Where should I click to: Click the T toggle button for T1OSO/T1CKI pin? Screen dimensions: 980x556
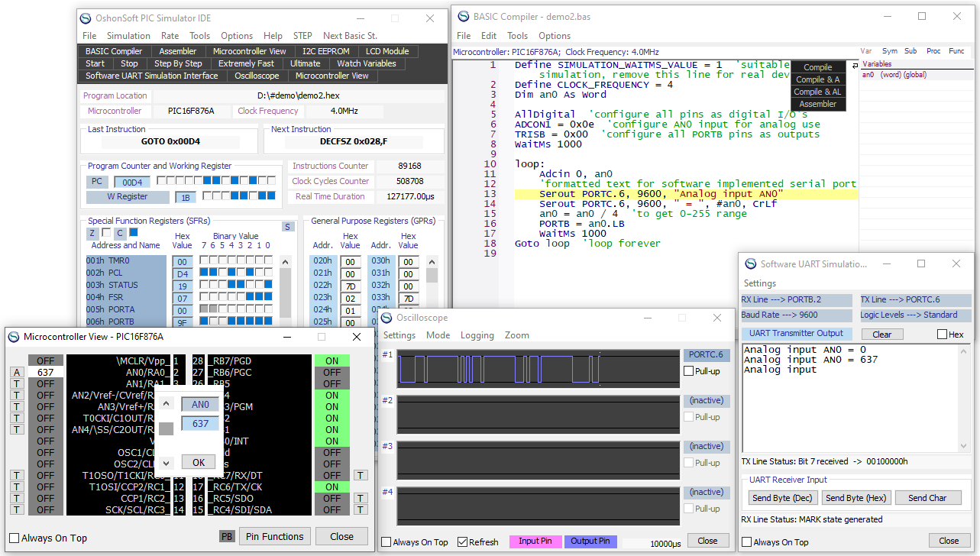(x=16, y=475)
